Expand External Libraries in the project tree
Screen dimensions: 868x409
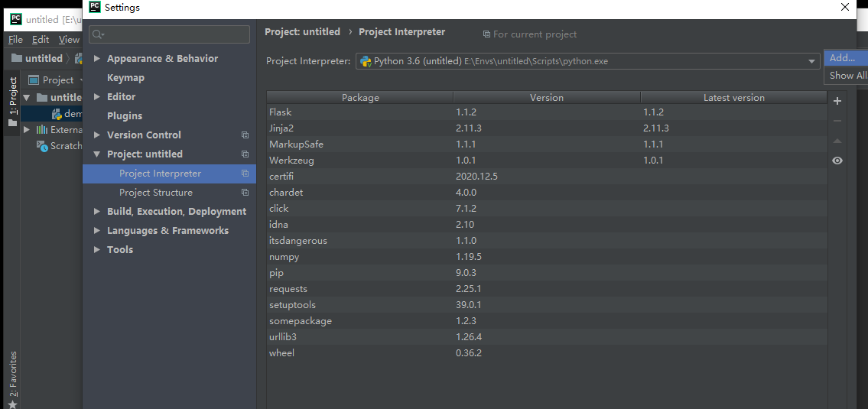pyautogui.click(x=27, y=129)
